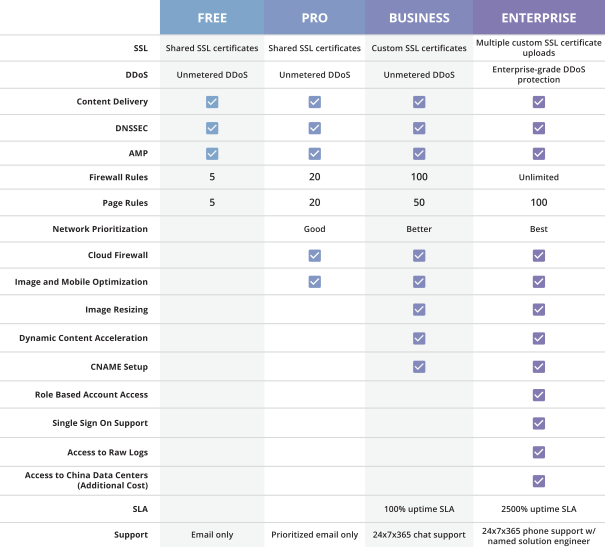605x547 pixels.
Task: Click the BUSINESS plan header
Action: tap(418, 18)
